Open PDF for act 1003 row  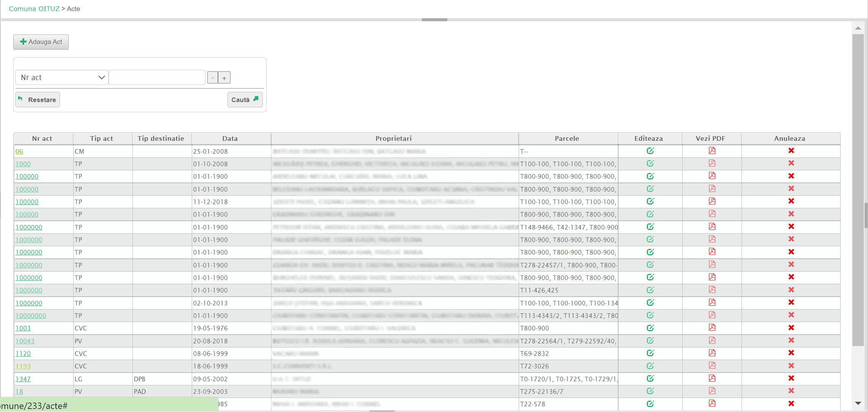712,328
